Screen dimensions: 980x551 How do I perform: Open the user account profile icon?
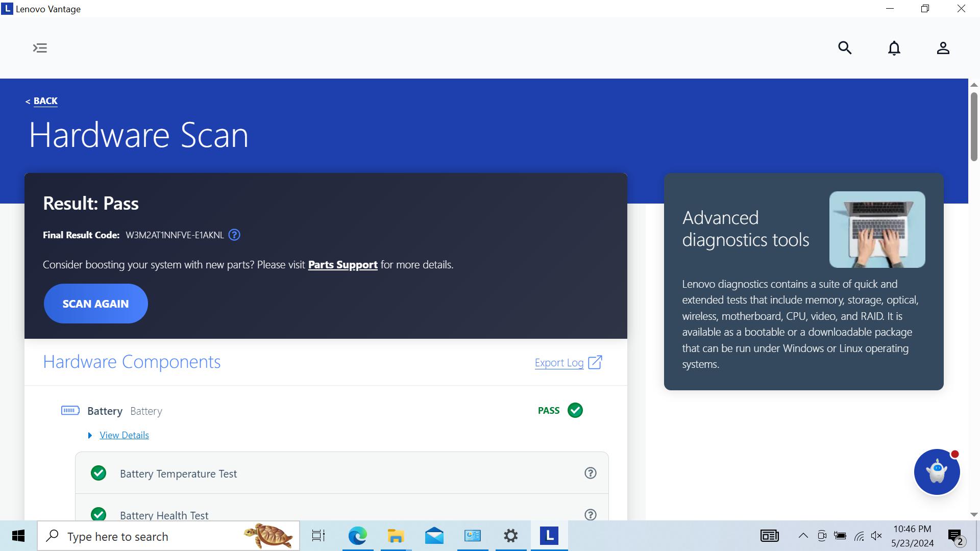(x=943, y=48)
